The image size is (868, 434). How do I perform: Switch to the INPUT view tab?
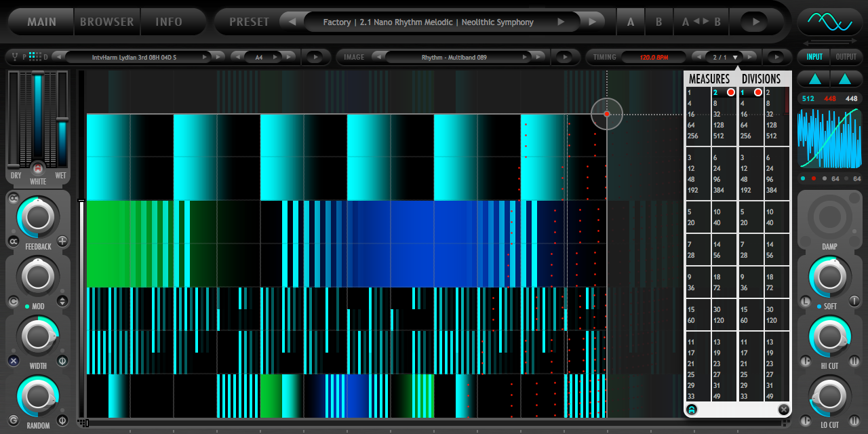point(814,57)
